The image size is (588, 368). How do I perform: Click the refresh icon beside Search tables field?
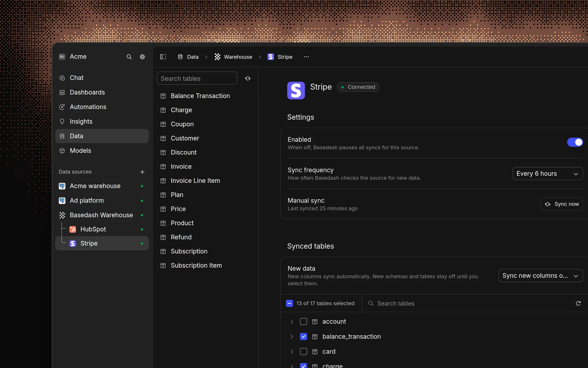(248, 78)
